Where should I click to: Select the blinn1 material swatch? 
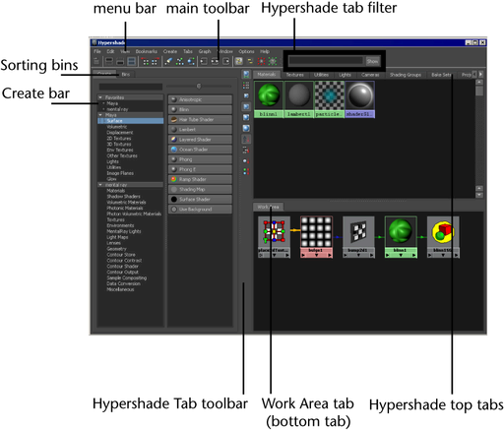click(269, 99)
